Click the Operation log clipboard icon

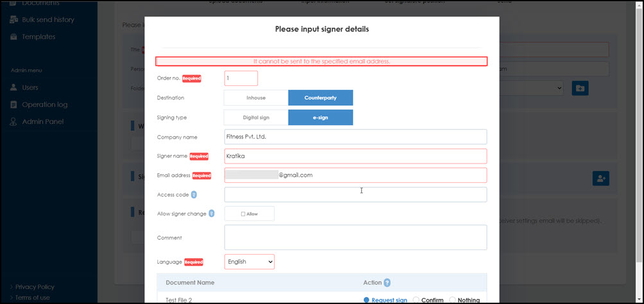(x=14, y=105)
